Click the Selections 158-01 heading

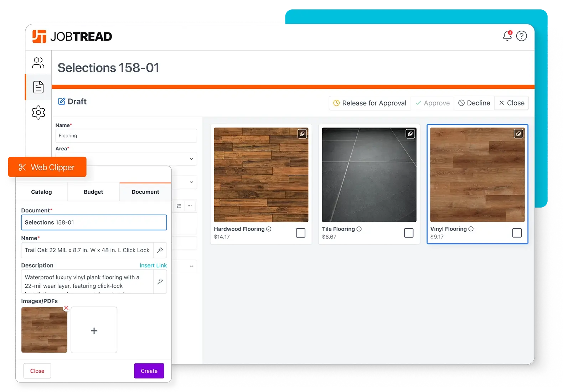click(108, 68)
